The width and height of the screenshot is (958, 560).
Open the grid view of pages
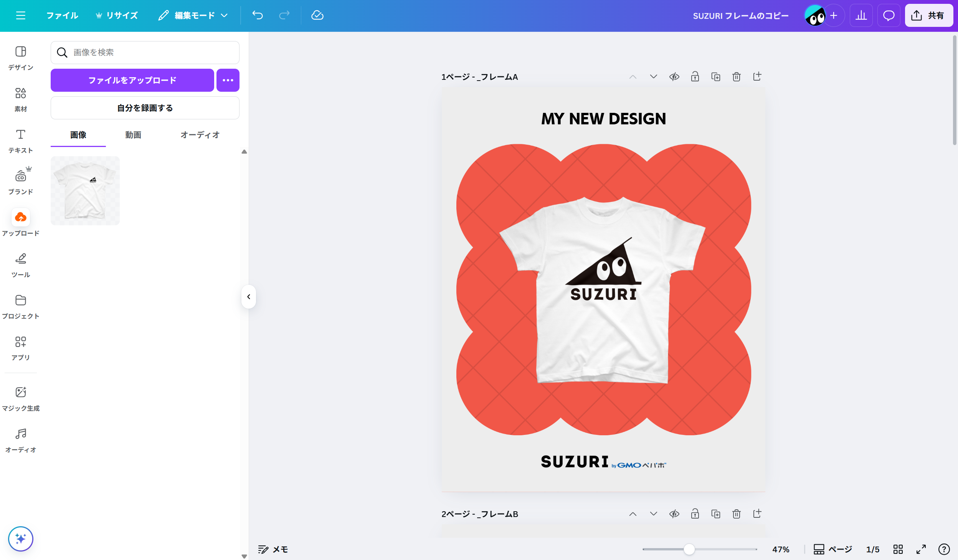tap(898, 550)
